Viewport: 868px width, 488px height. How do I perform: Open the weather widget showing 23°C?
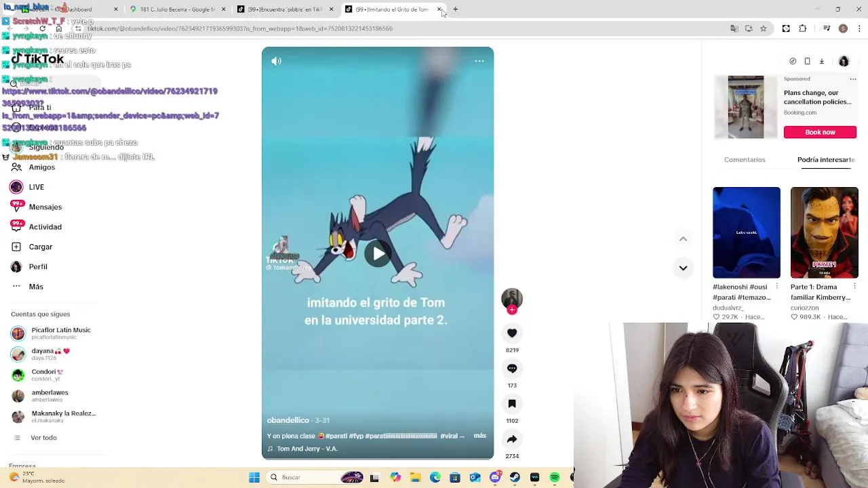(x=38, y=477)
